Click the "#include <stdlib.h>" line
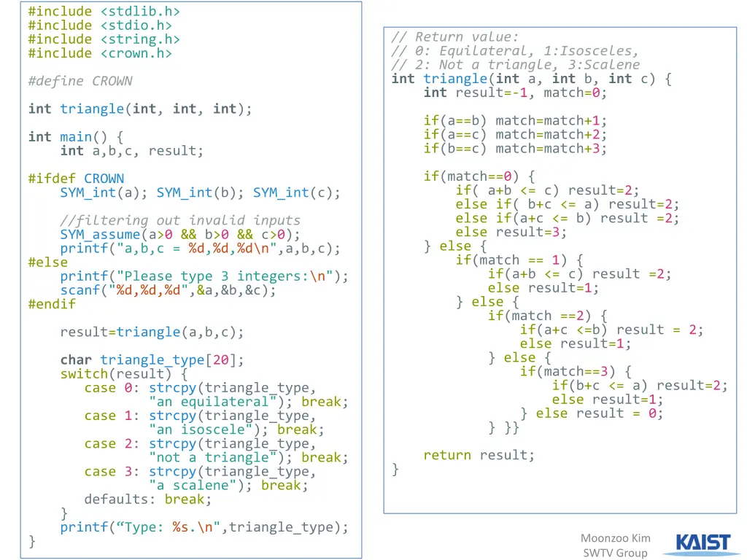This screenshot has height=560, width=747. pos(104,11)
